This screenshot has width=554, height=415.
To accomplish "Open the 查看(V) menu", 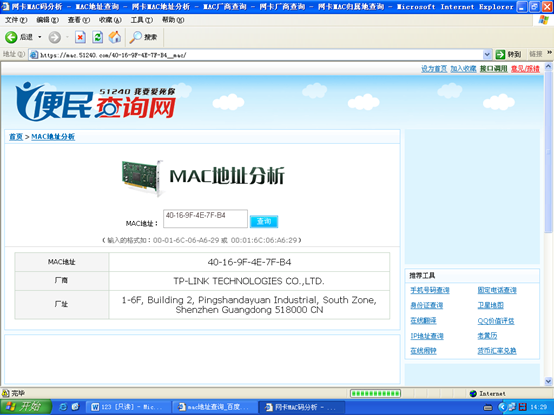I will click(79, 20).
